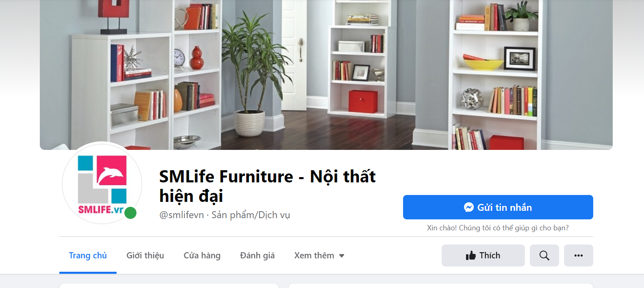Open the Xem thêm menu
Image resolution: width=644 pixels, height=288 pixels.
tap(319, 256)
